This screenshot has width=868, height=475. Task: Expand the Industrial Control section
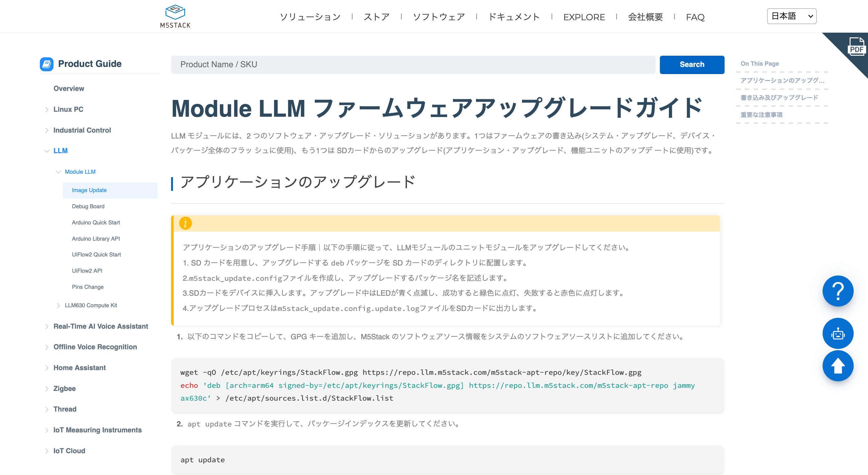click(46, 130)
